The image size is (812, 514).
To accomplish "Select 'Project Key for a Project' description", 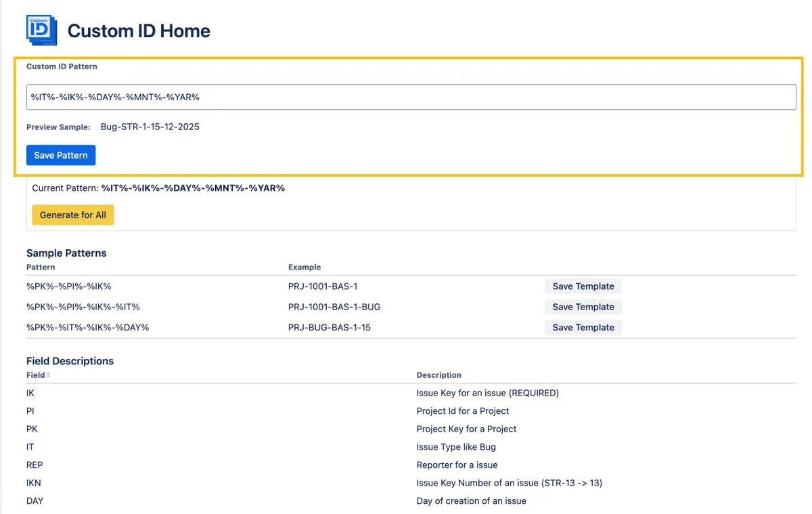I will 466,429.
